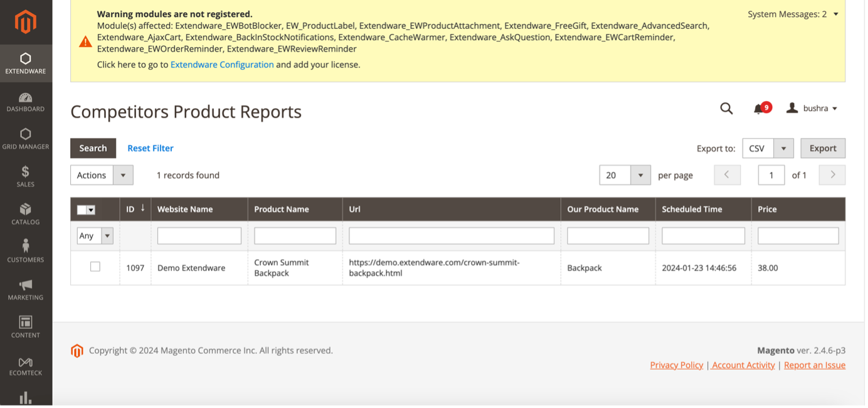Open the bushra user account menu
Screen dimensions: 868x408
click(x=812, y=109)
